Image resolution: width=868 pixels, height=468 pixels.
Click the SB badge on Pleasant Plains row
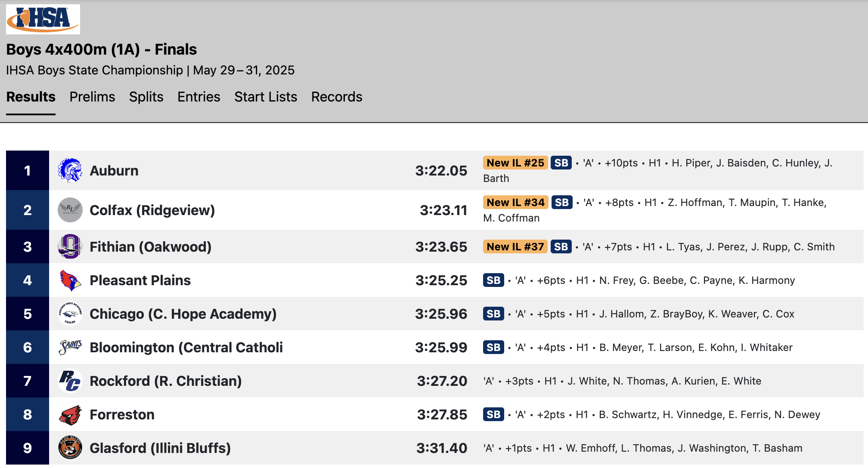(x=493, y=280)
